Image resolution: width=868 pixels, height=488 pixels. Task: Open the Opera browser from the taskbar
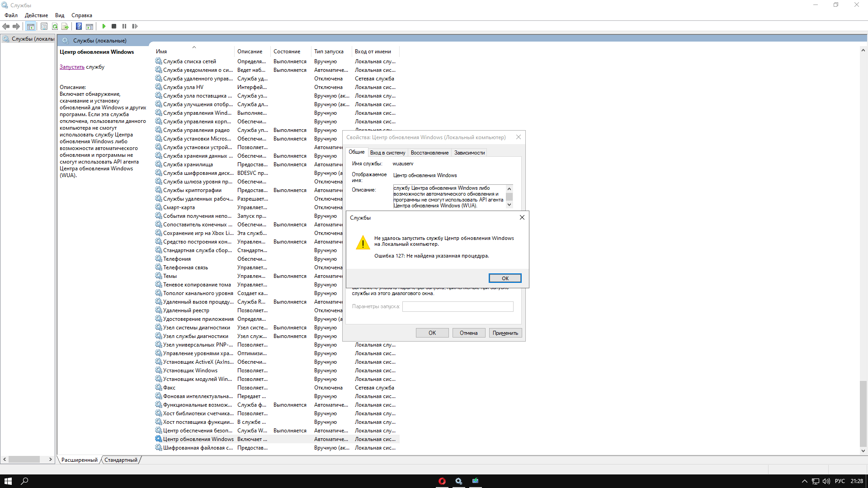point(442,481)
